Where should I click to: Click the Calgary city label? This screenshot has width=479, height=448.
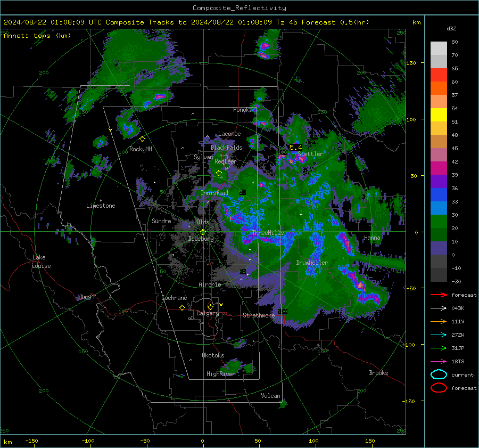point(208,313)
